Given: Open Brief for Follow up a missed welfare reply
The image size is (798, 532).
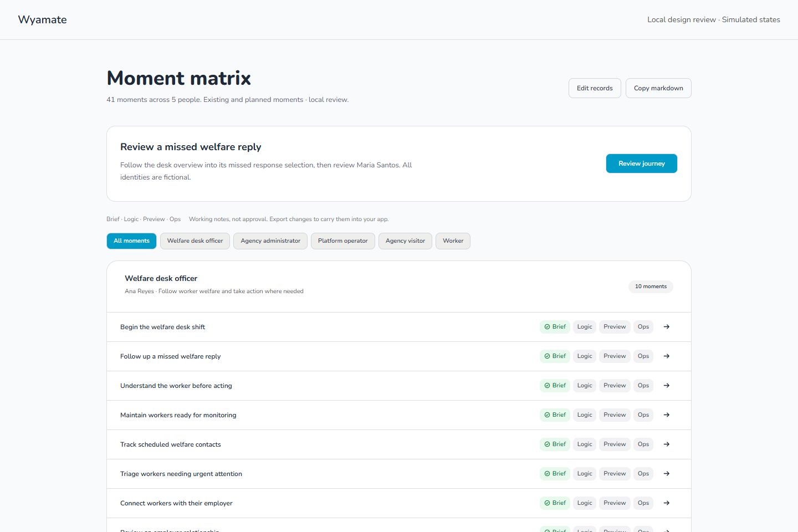Looking at the screenshot, I should point(555,356).
